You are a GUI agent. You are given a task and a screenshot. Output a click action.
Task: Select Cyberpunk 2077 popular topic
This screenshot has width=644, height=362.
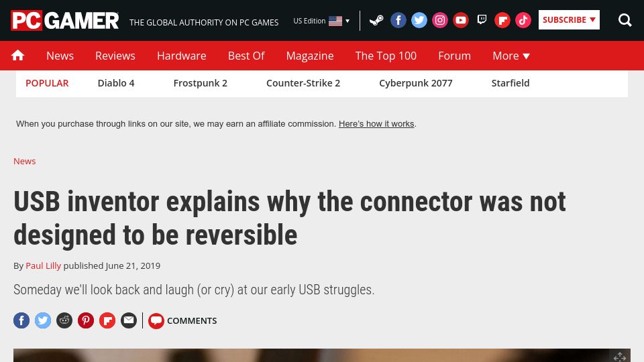[x=416, y=83]
